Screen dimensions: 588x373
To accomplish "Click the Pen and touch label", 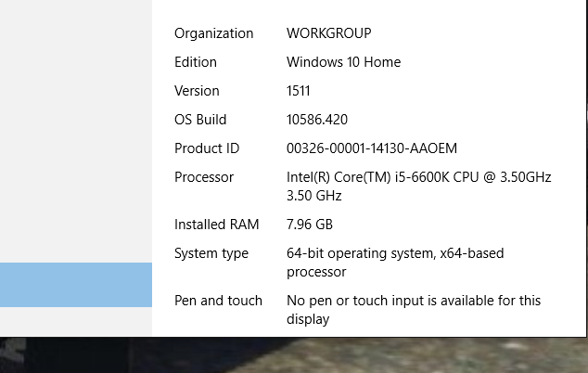I will click(218, 301).
